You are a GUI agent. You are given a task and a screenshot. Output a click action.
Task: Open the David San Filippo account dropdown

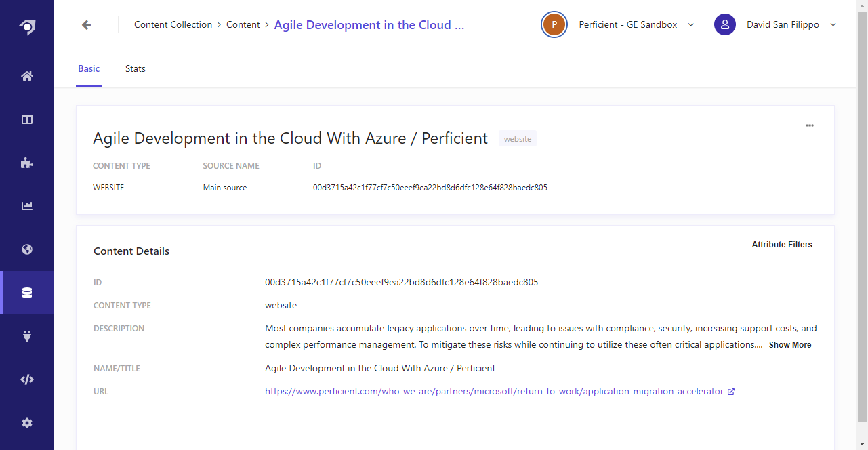click(x=833, y=24)
